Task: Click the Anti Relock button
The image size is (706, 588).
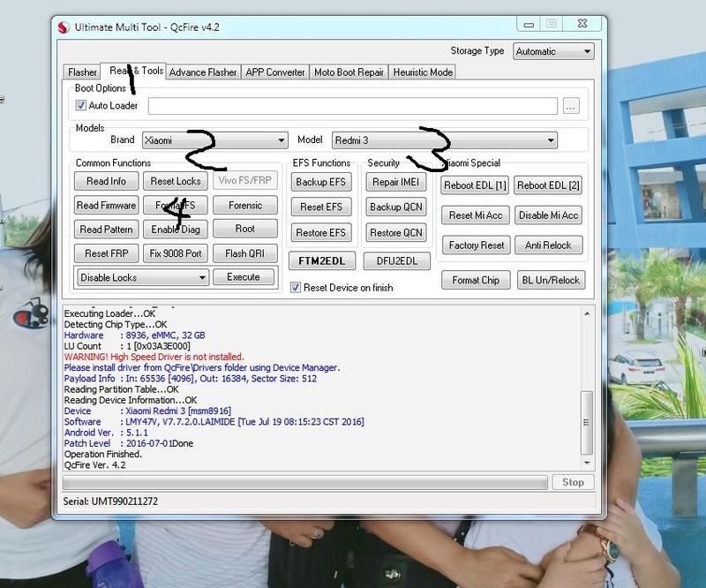Action: click(x=548, y=245)
